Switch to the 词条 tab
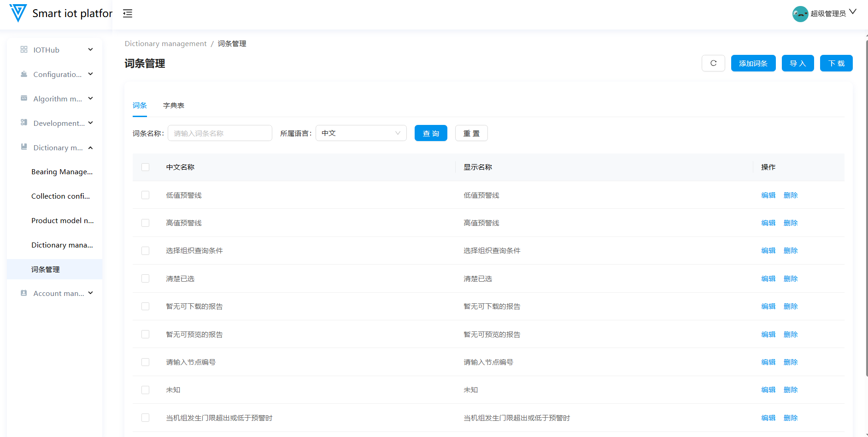Screen dimensions: 868x437 [140, 106]
